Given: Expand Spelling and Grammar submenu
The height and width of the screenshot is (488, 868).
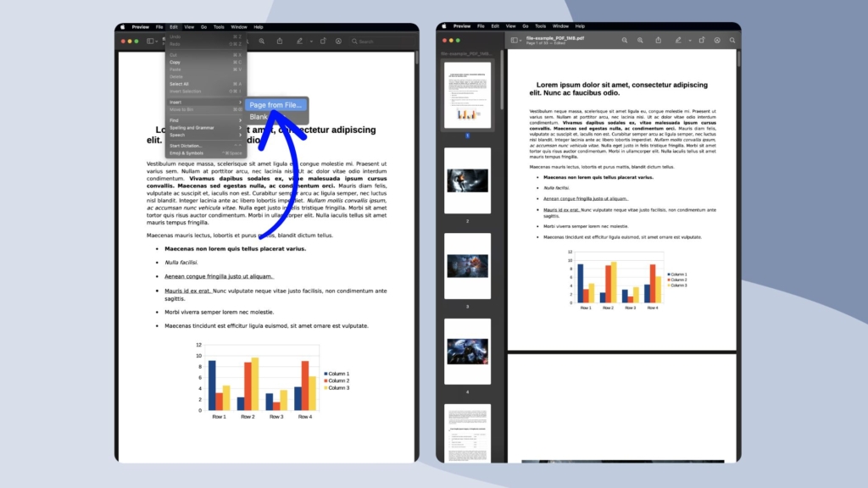Looking at the screenshot, I should click(205, 127).
